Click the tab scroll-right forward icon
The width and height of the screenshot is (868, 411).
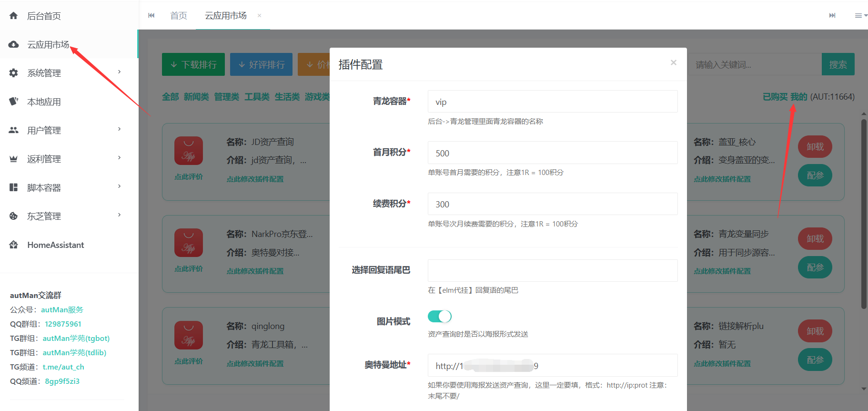coord(832,15)
